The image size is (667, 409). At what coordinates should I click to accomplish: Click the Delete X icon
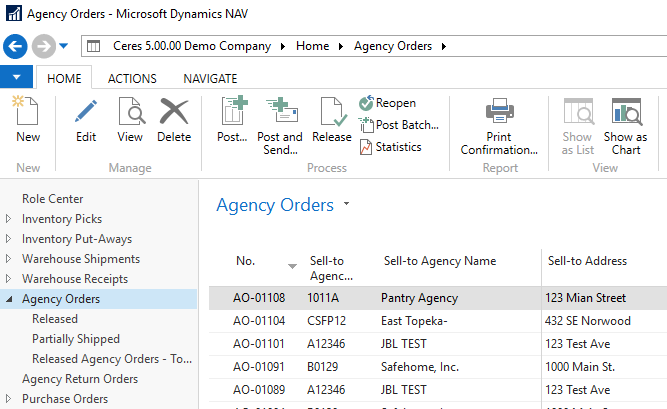(174, 111)
